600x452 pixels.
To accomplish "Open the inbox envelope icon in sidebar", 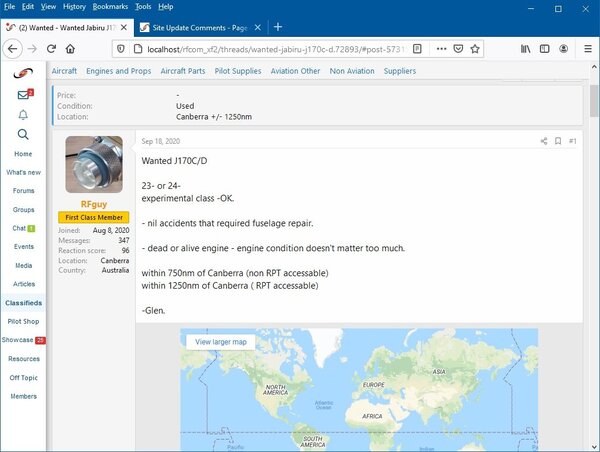I will click(x=22, y=95).
